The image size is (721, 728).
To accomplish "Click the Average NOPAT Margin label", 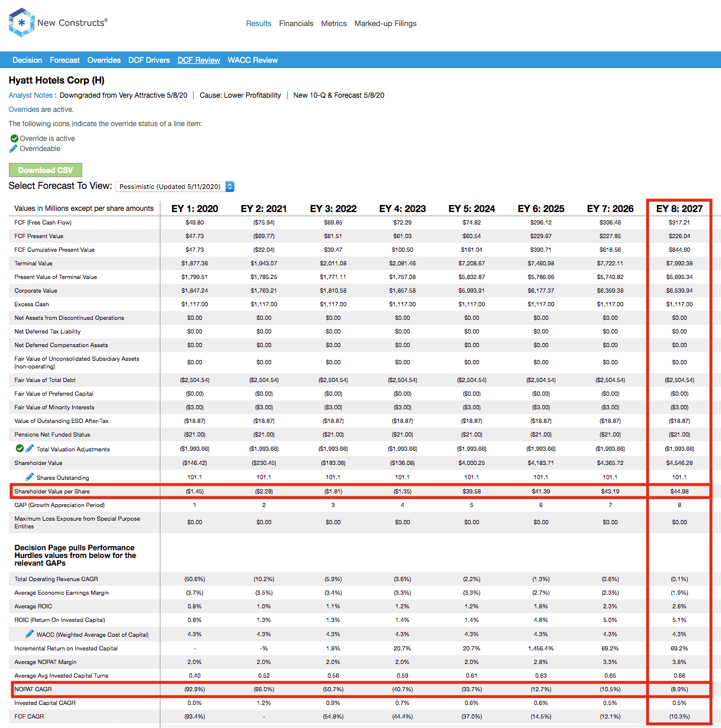I will coord(46,662).
